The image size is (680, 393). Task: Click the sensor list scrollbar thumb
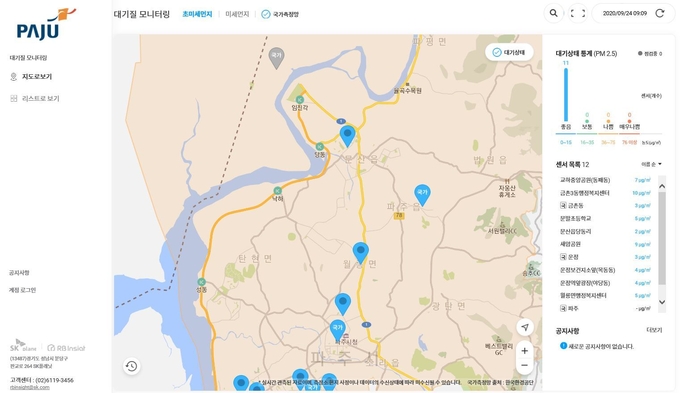(x=662, y=238)
